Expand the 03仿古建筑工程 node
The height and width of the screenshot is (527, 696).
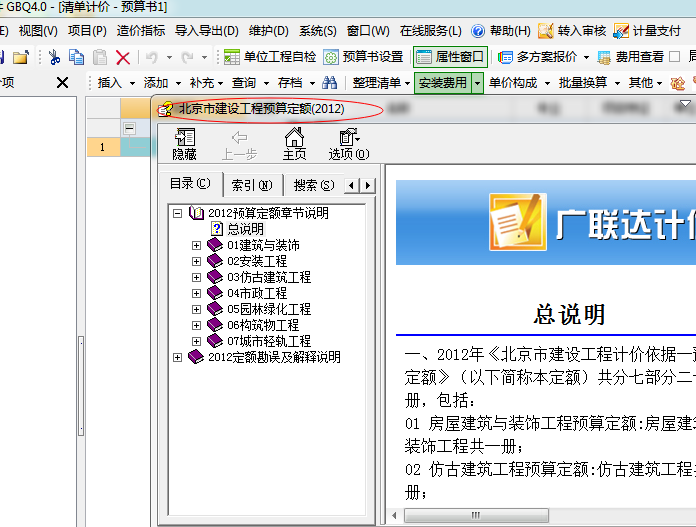click(x=196, y=277)
